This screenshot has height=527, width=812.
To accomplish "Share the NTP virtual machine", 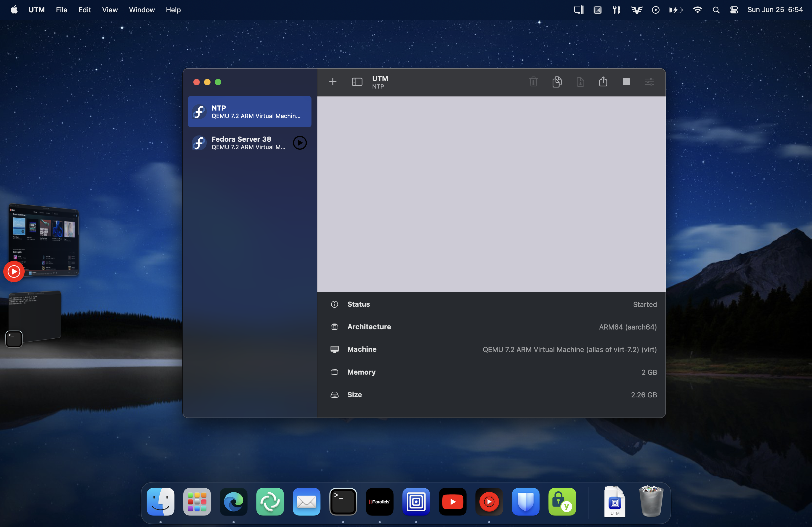I will pyautogui.click(x=603, y=82).
